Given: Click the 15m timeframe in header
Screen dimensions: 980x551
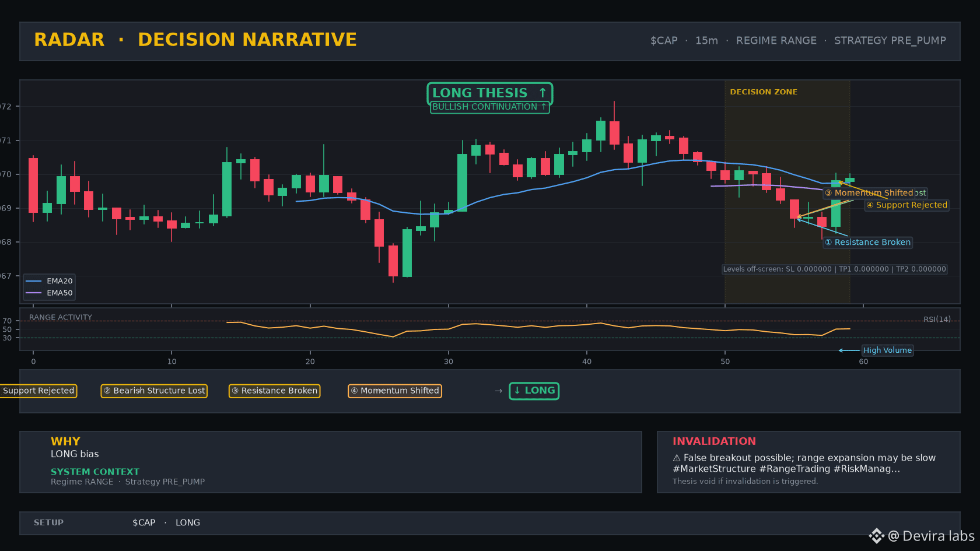Looking at the screenshot, I should [706, 41].
